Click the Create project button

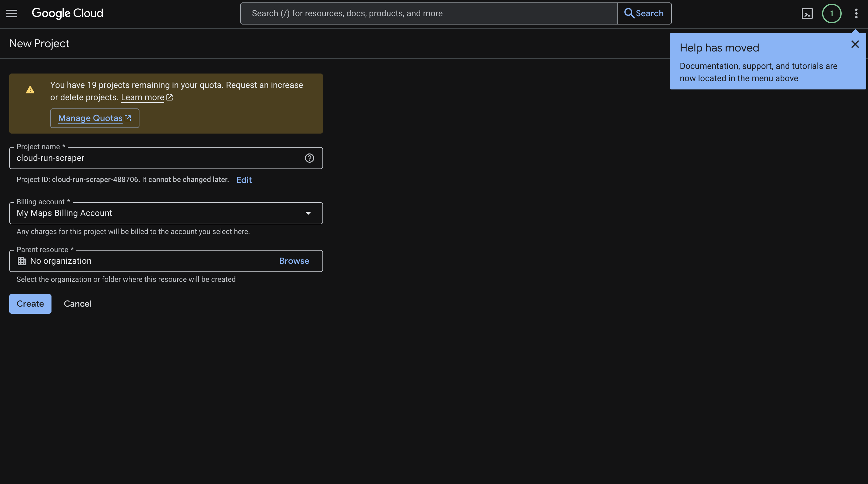30,304
